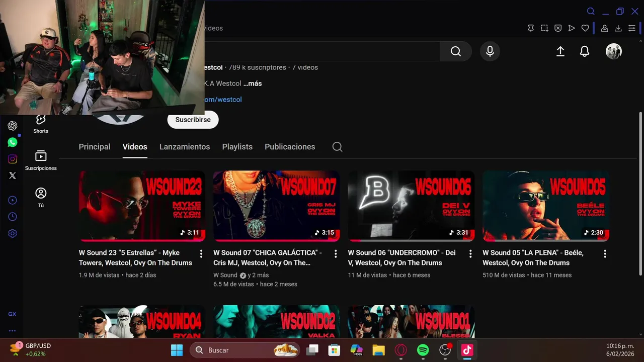Open GX Corner in sidebar

[x=12, y=314]
